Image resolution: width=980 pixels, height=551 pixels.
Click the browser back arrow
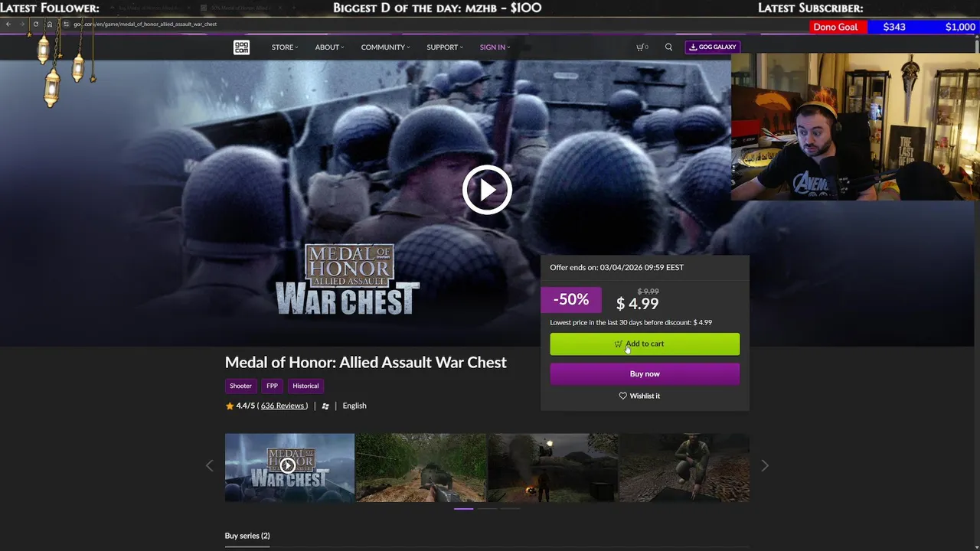tap(8, 24)
